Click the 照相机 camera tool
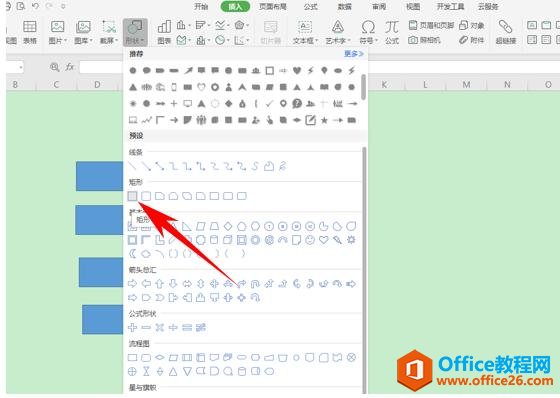The image size is (560, 398). [424, 40]
